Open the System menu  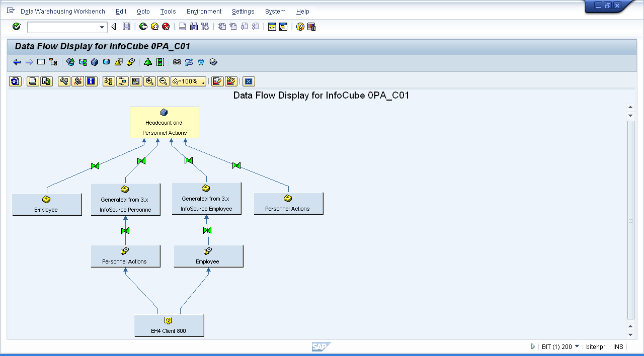[x=275, y=12]
